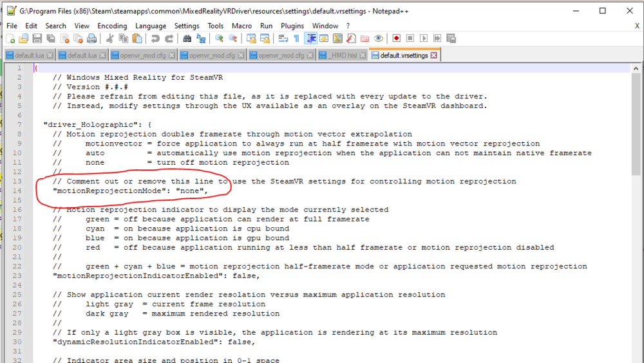The width and height of the screenshot is (644, 363).
Task: Click line number 14 in the margin
Action: pyautogui.click(x=17, y=191)
